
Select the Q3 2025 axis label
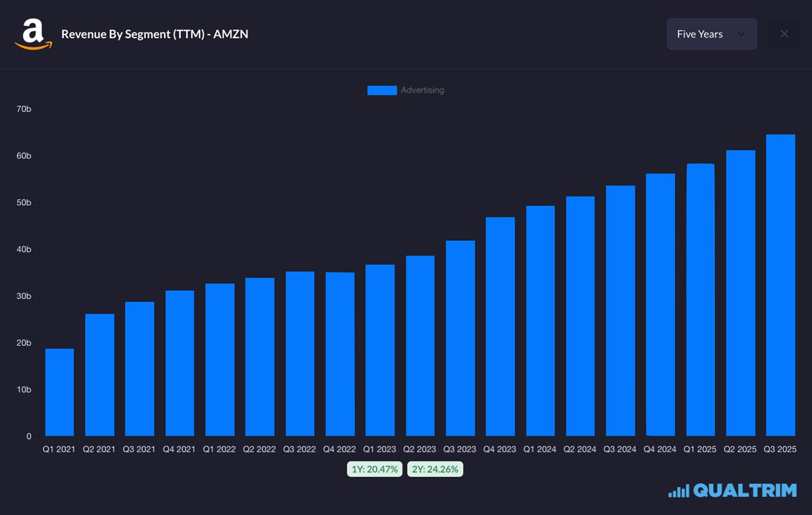[x=780, y=448]
